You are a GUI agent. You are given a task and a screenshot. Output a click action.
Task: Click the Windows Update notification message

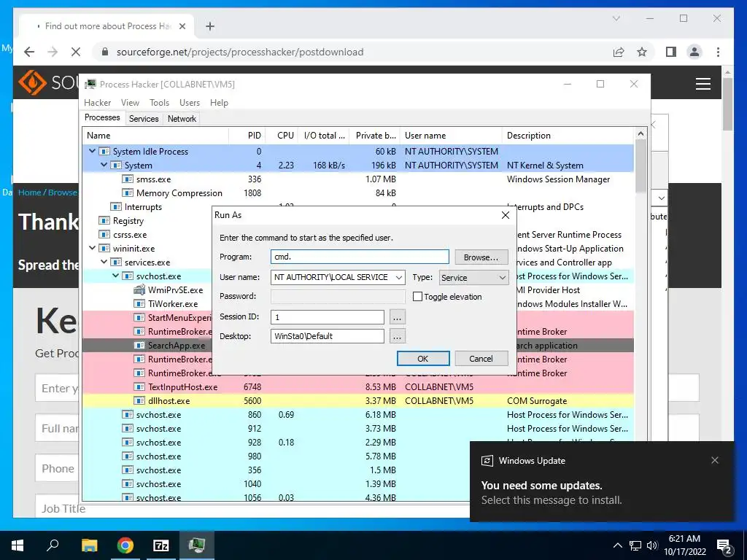551,492
